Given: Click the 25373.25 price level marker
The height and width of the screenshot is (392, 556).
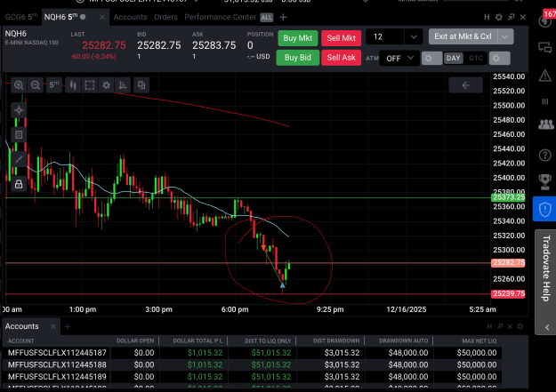Looking at the screenshot, I should coord(508,197).
